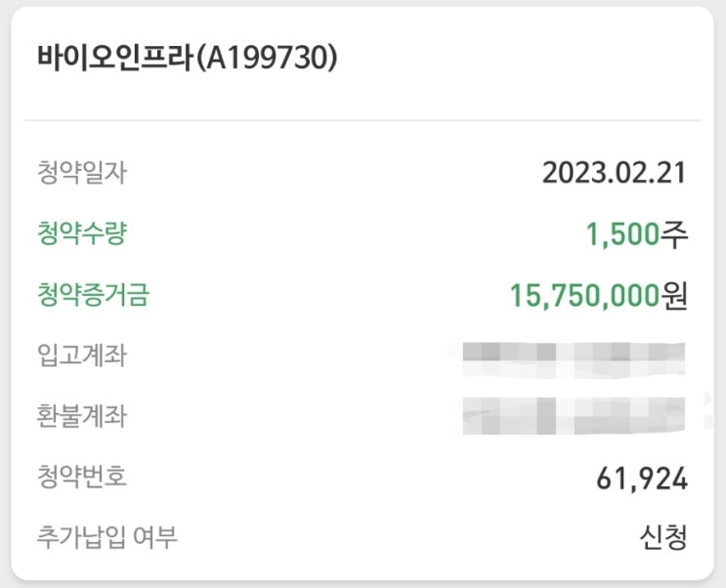
Task: Click the empty space right of the title
Action: click(528, 59)
